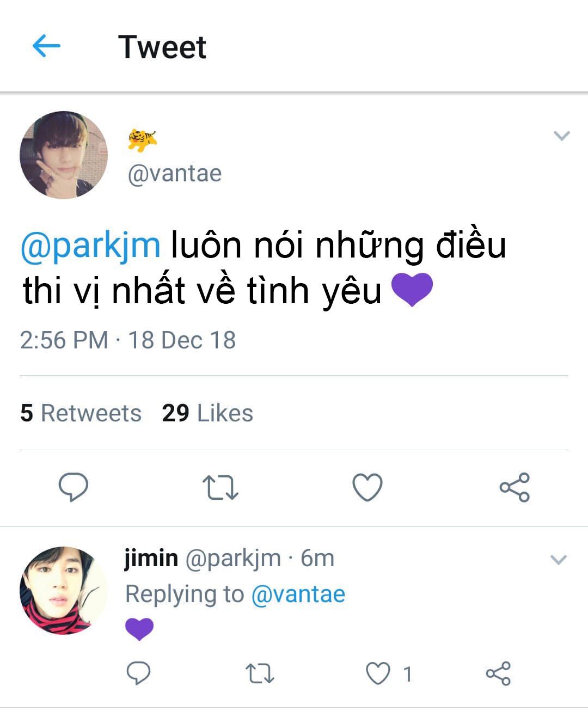Tap @vantae link in 'Replying to'
This screenshot has width=588, height=711.
tap(298, 594)
